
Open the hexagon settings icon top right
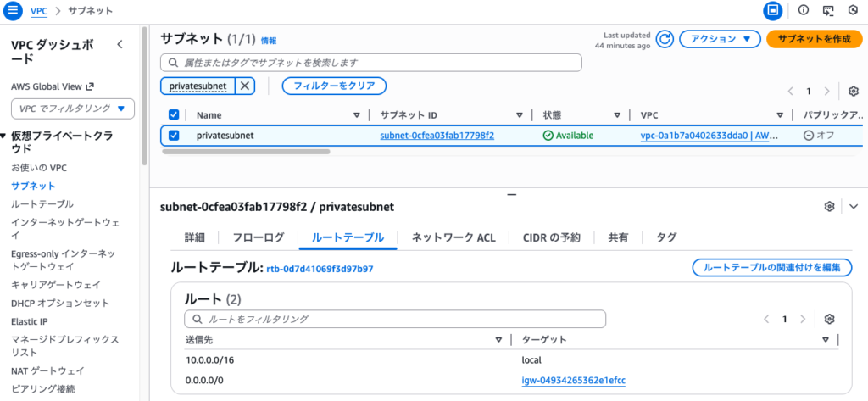[x=852, y=11]
